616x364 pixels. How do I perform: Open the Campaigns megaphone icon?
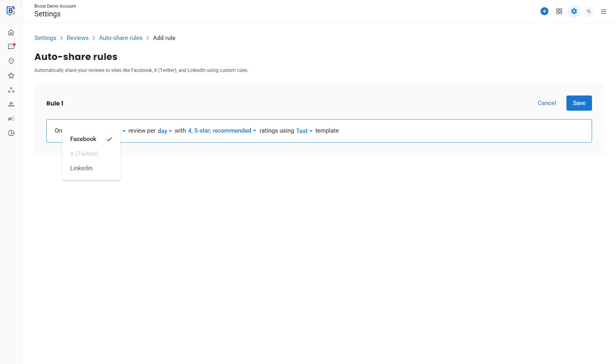click(x=11, y=119)
